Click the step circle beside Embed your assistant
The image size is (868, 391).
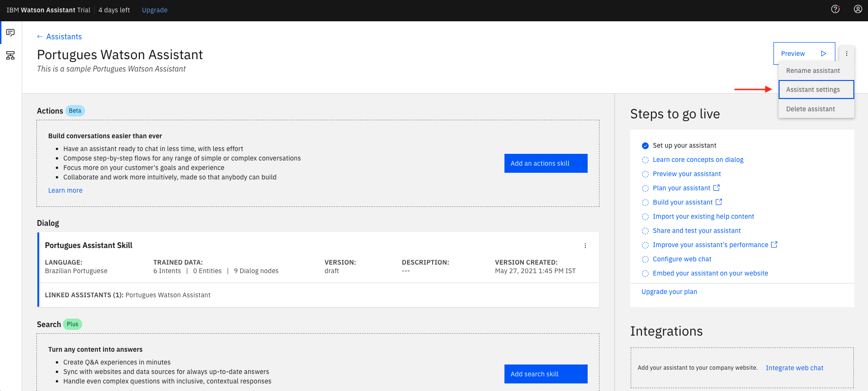coord(645,274)
